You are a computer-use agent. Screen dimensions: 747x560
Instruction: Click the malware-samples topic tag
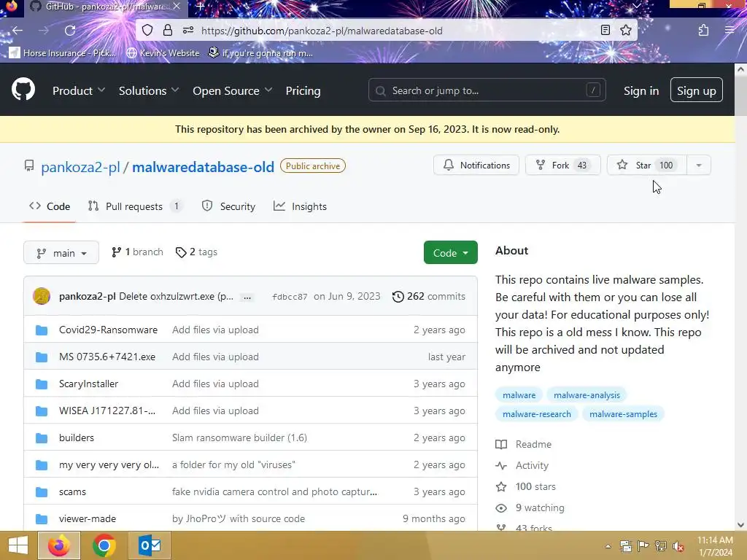tap(623, 414)
